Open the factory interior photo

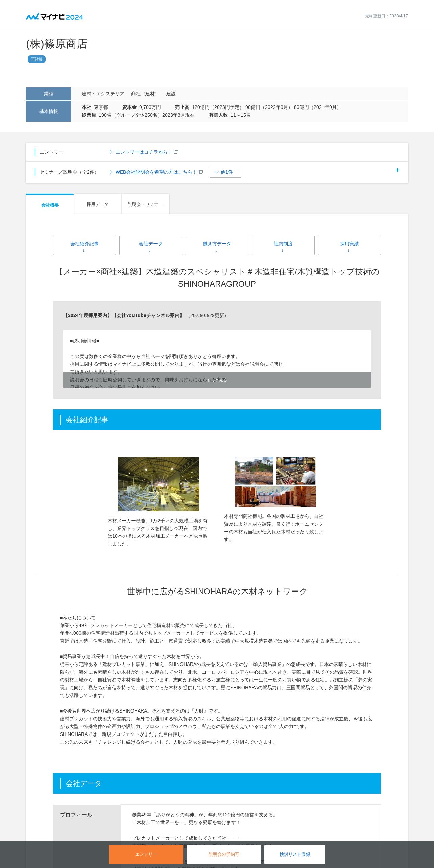coord(159,484)
